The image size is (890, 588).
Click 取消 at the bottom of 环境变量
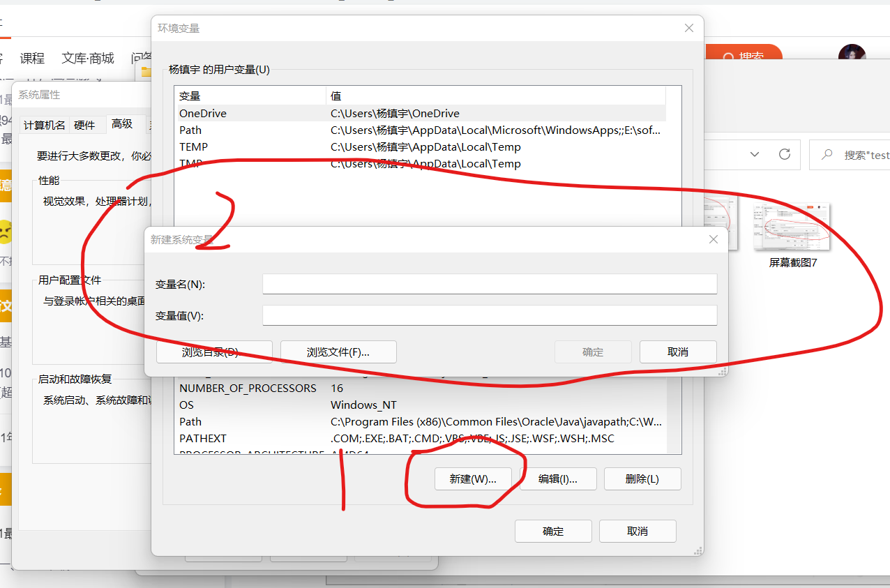click(x=638, y=531)
